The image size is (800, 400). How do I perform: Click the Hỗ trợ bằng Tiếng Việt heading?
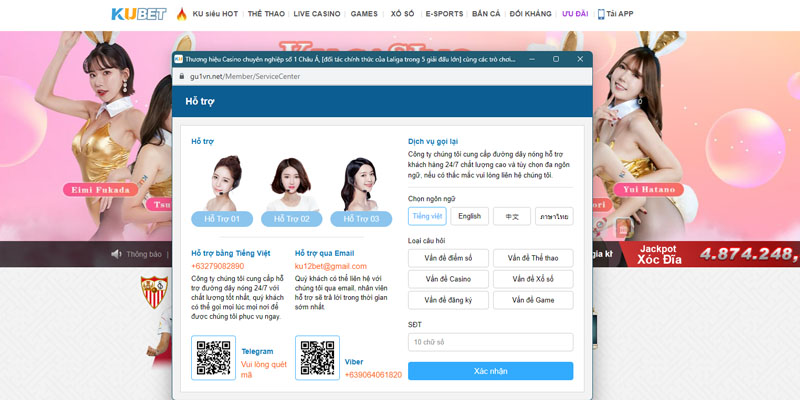231,253
